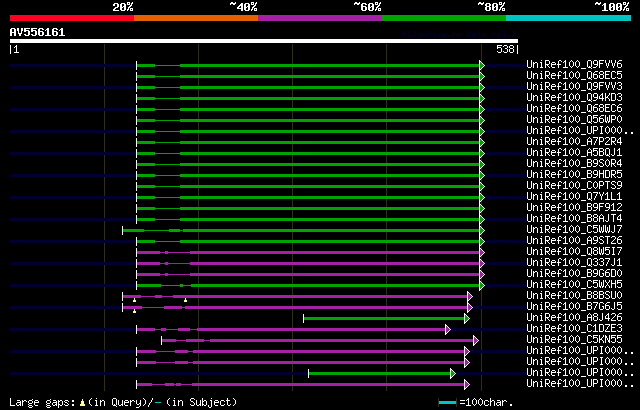Select the UniRef100_Q8W5I7 label
Screen dimensions: 640x410
coord(574,252)
